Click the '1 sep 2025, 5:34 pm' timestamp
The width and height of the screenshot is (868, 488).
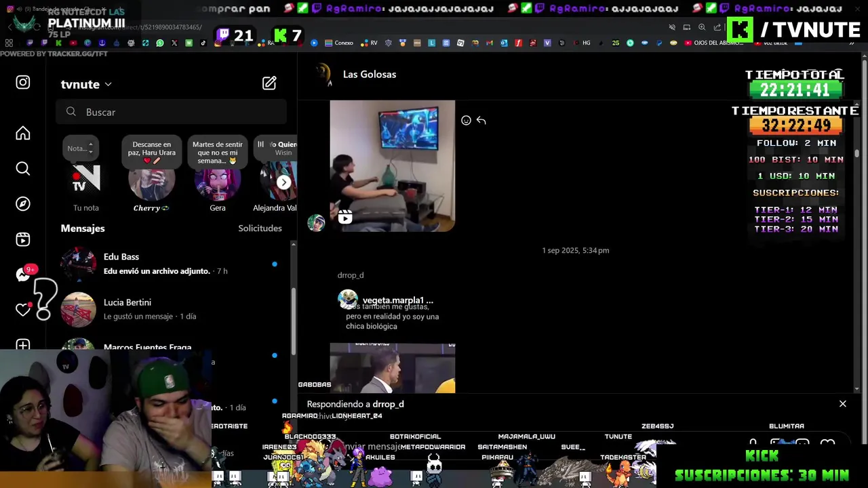(x=575, y=251)
